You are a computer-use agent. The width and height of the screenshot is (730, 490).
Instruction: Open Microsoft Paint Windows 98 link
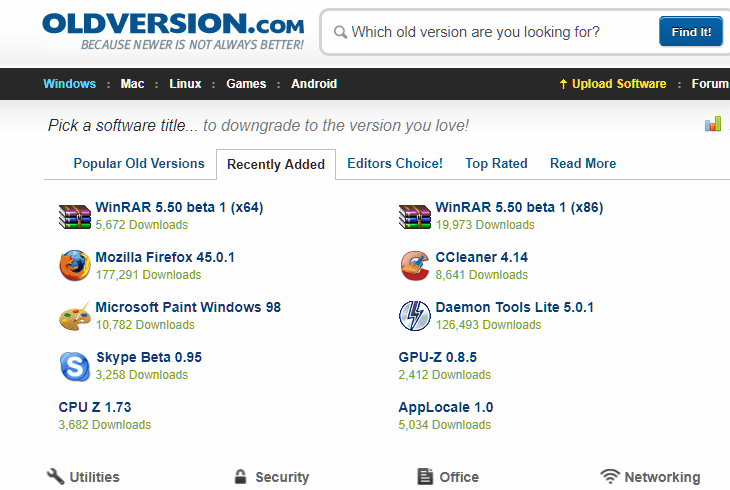pos(188,307)
